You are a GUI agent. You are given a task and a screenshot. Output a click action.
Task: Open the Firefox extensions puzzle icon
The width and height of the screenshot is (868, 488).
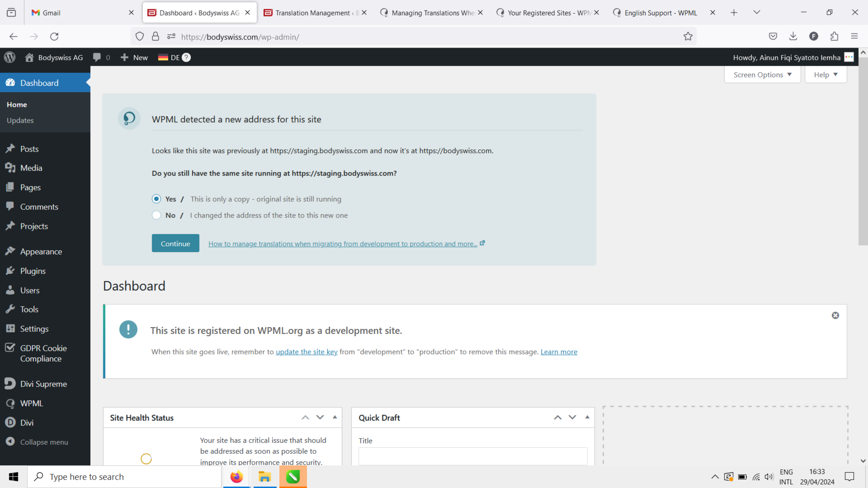[834, 36]
